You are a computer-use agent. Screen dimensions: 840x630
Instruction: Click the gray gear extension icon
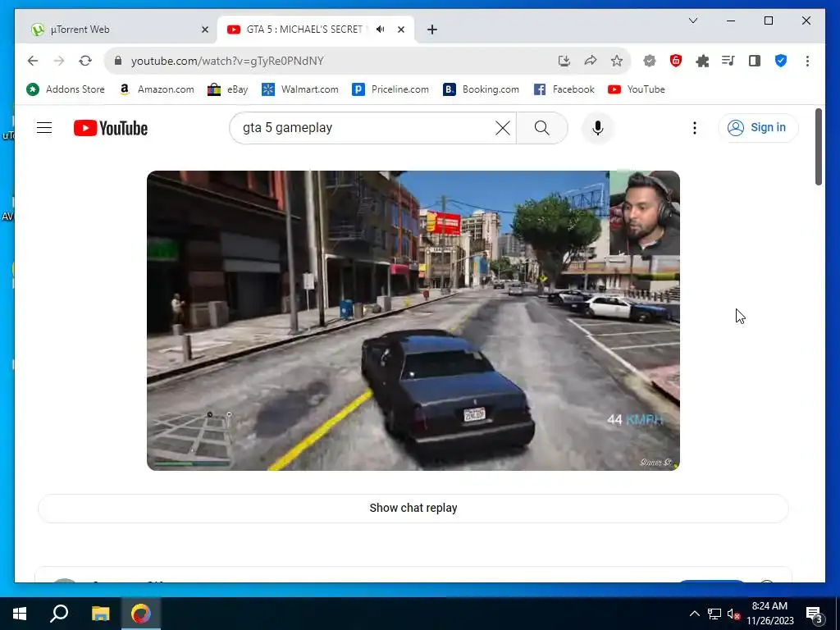click(650, 61)
